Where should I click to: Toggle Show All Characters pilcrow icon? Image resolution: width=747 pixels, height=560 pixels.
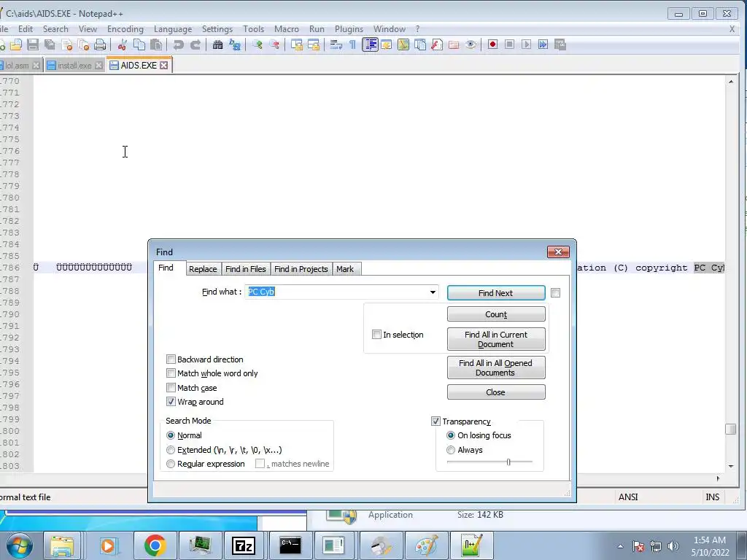tap(352, 44)
